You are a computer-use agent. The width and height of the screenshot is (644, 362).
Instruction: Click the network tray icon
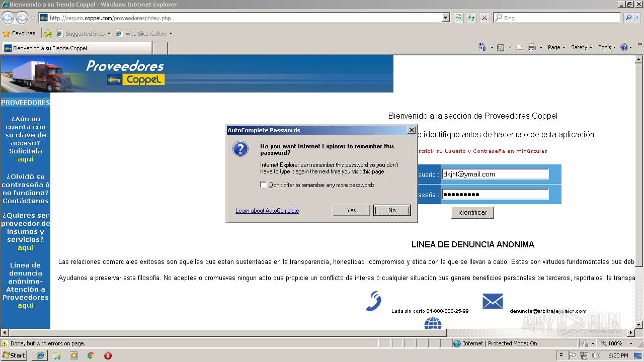(x=584, y=355)
